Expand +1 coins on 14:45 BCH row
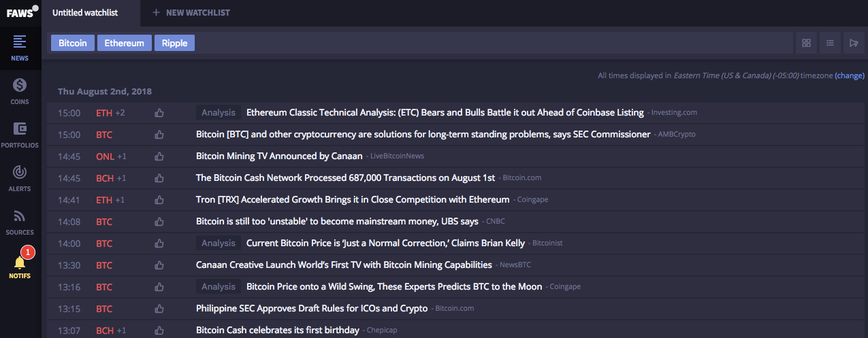 (121, 178)
